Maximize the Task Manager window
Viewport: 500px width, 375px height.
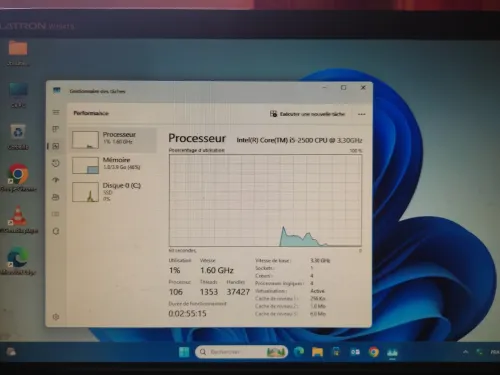(x=344, y=88)
